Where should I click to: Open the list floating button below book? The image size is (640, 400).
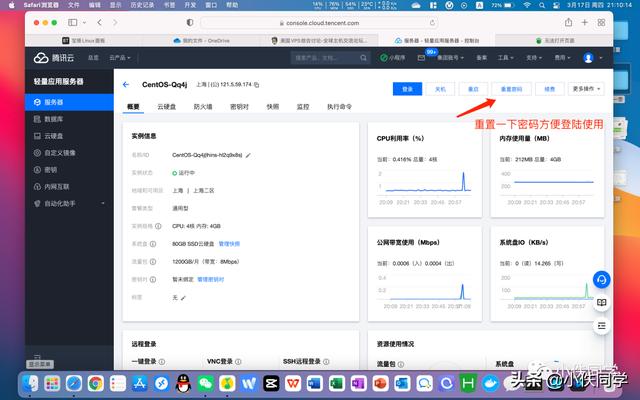602,326
